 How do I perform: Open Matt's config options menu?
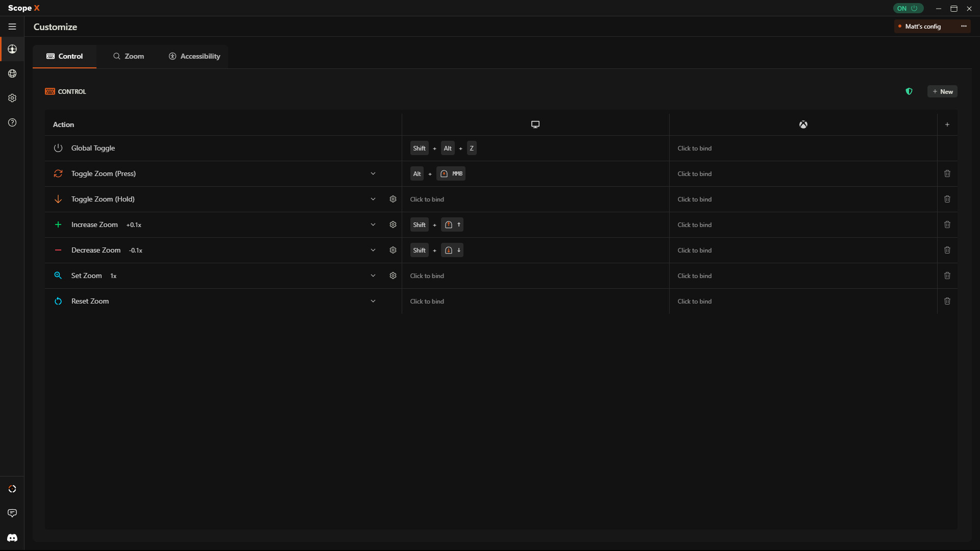click(x=964, y=26)
